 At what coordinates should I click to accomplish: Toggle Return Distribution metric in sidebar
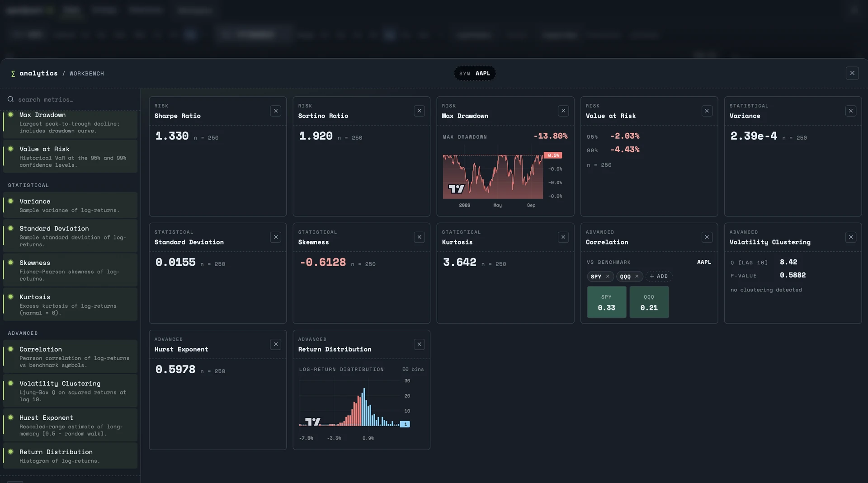[70, 455]
